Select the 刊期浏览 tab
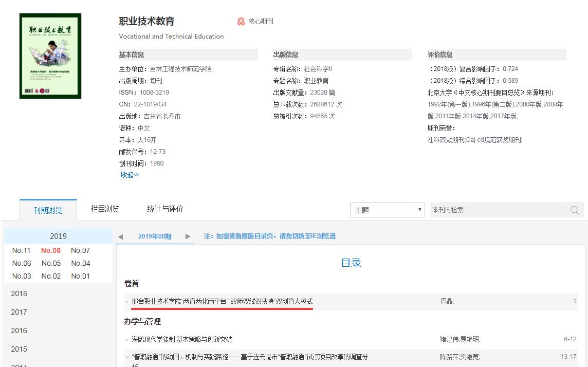The width and height of the screenshot is (588, 367). coord(48,210)
